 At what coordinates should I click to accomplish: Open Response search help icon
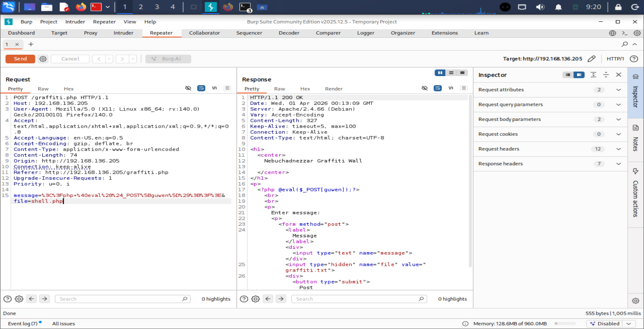(244, 299)
